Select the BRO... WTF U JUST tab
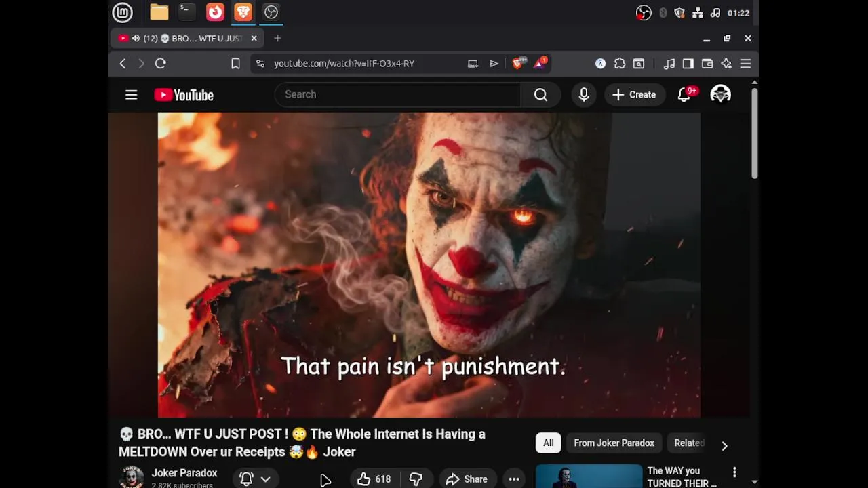Image resolution: width=868 pixels, height=488 pixels. pyautogui.click(x=186, y=39)
